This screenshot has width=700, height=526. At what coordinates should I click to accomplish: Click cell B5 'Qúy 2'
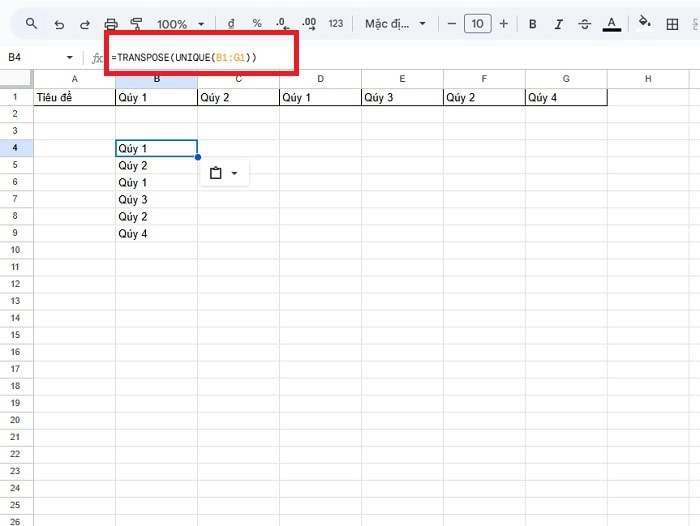(x=156, y=165)
